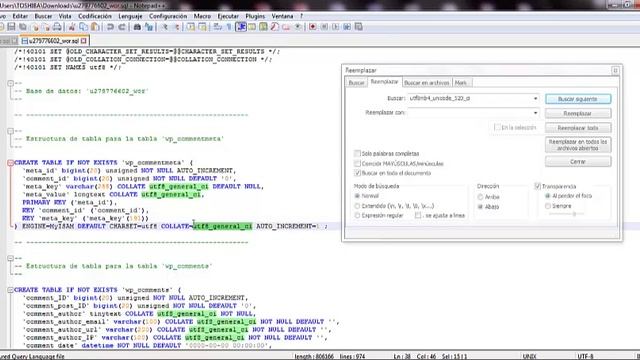
Task: Uncheck 'Buscar en todo el documento'
Action: [357, 173]
